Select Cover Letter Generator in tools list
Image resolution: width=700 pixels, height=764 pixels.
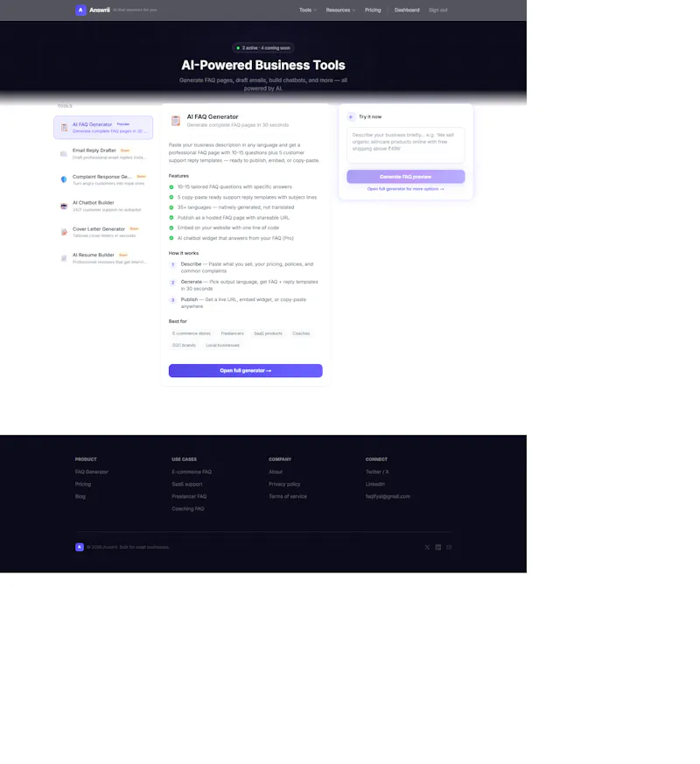pos(103,232)
